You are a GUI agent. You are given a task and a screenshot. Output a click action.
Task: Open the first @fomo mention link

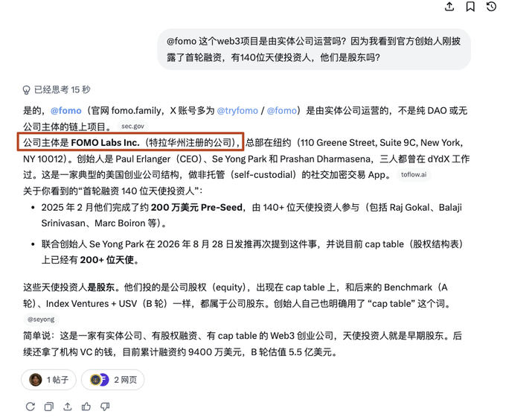65,110
